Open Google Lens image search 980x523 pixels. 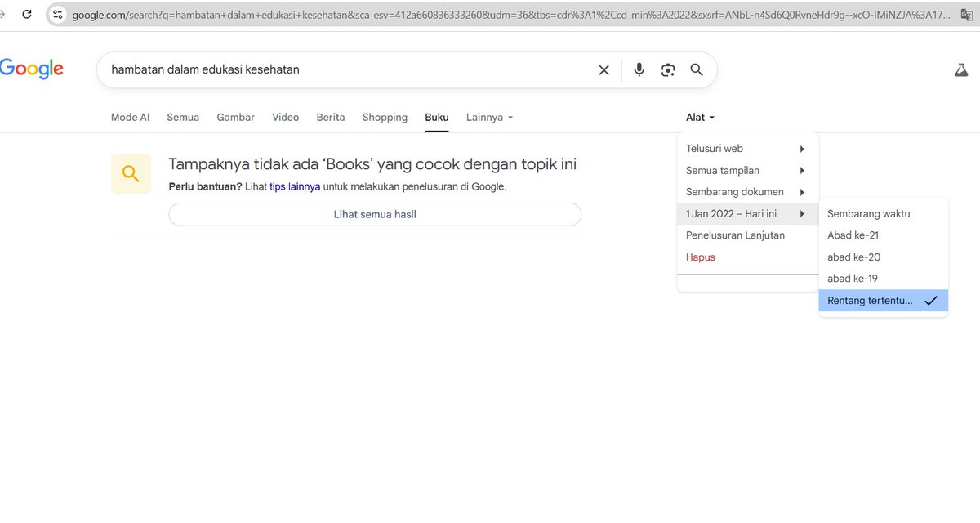[668, 69]
